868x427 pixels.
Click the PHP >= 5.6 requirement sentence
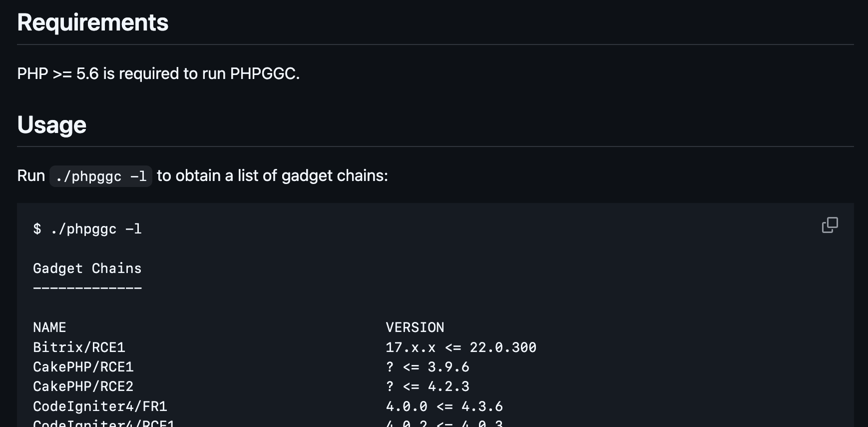click(x=158, y=73)
